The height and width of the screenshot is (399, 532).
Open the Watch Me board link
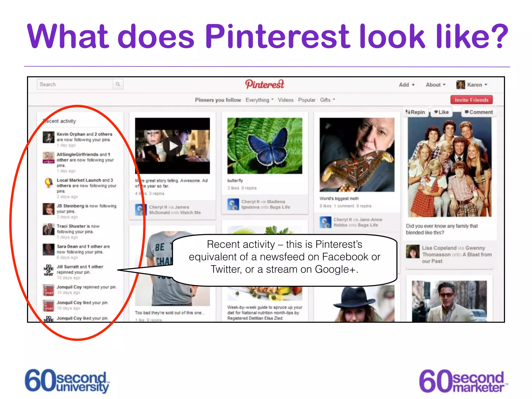click(190, 212)
